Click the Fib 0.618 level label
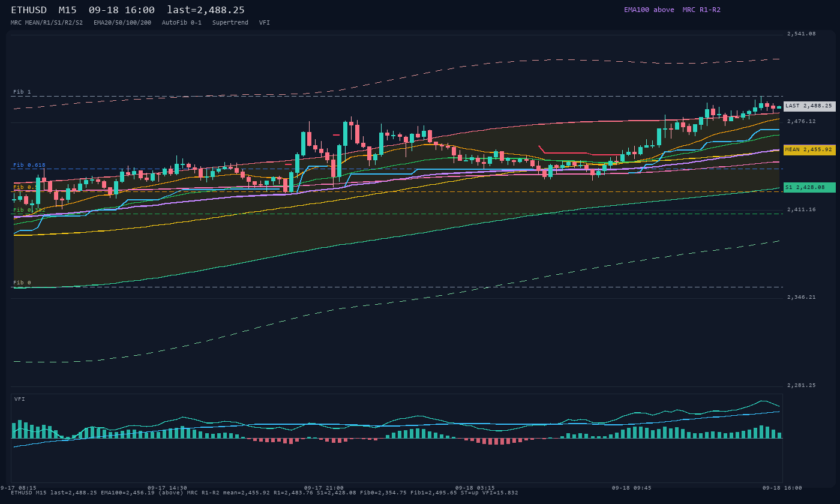 click(x=29, y=165)
